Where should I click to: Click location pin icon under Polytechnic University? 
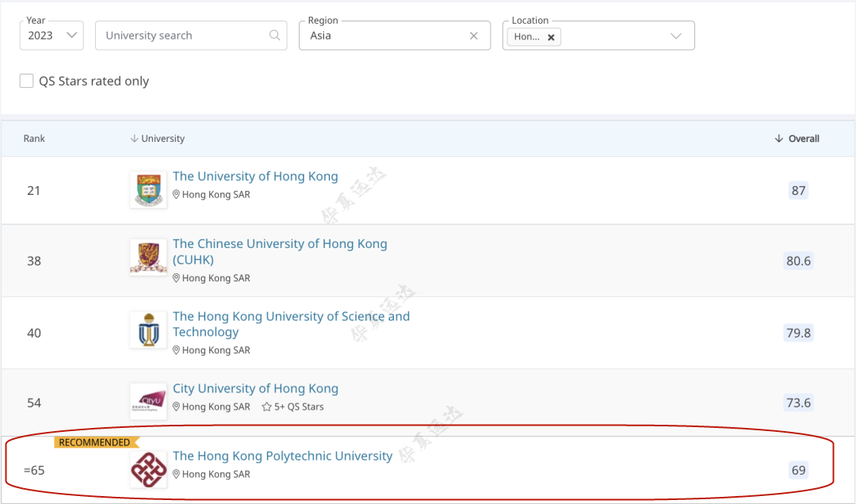176,474
